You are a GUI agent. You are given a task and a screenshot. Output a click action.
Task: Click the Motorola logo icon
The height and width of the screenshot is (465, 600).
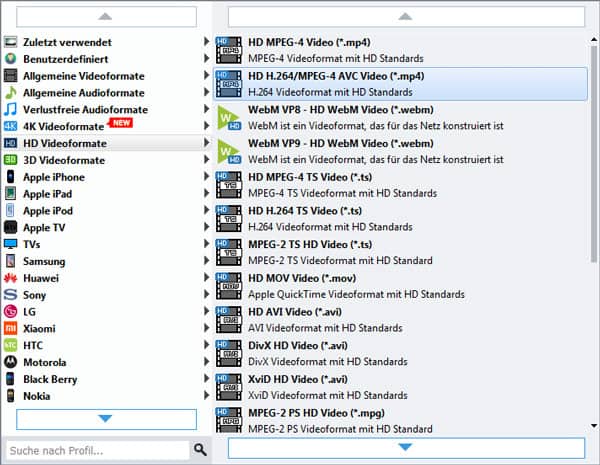pyautogui.click(x=11, y=362)
